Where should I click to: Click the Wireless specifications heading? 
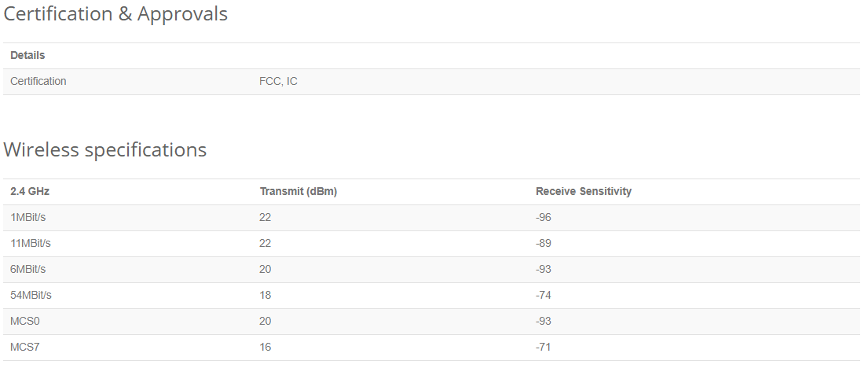point(104,149)
